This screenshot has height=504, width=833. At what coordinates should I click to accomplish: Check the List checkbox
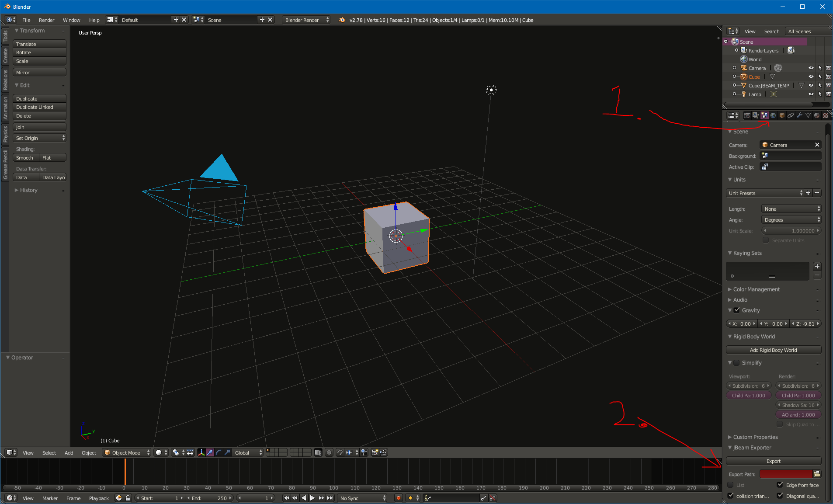pos(730,484)
